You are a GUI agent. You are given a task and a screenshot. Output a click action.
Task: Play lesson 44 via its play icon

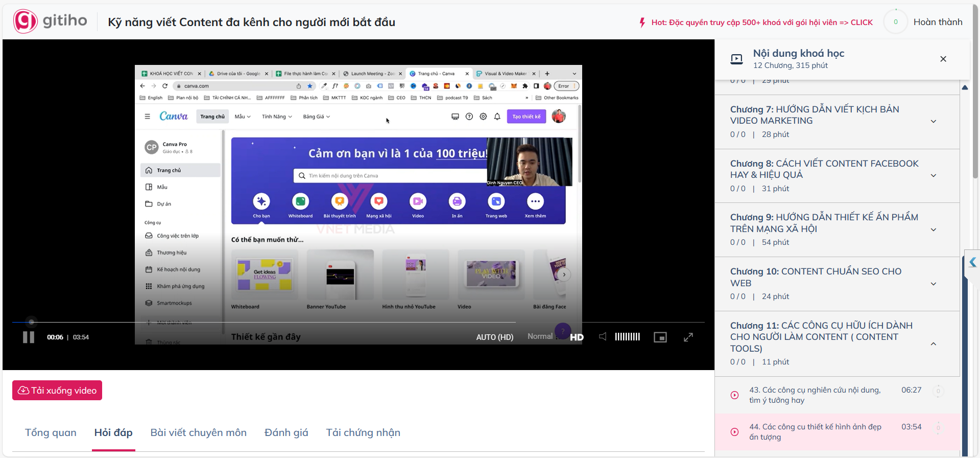pos(734,432)
